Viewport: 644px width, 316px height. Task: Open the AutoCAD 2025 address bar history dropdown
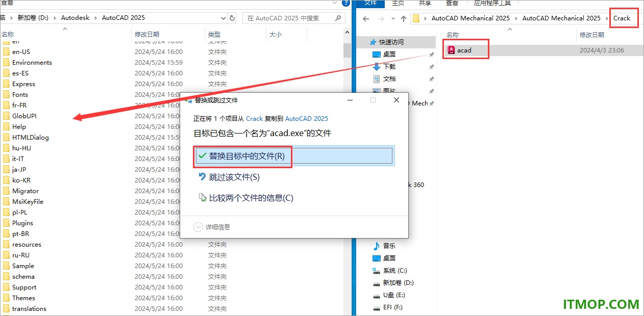(x=224, y=18)
